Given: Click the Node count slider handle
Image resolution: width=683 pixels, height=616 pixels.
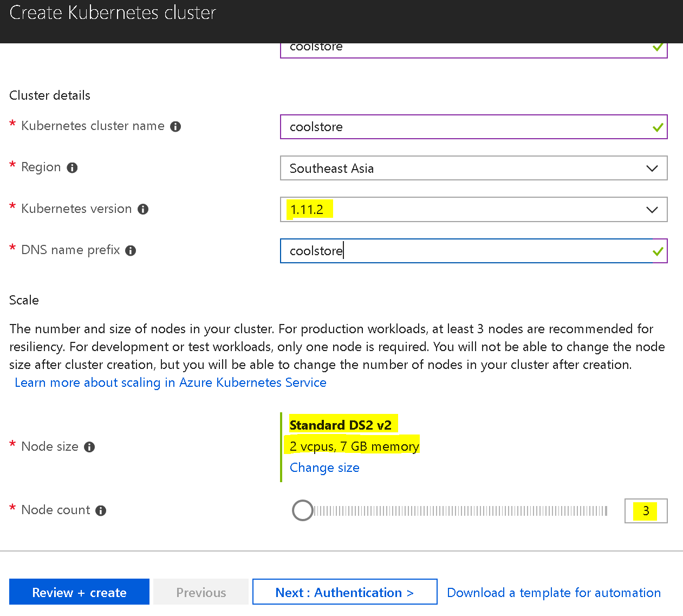Looking at the screenshot, I should (x=302, y=510).
